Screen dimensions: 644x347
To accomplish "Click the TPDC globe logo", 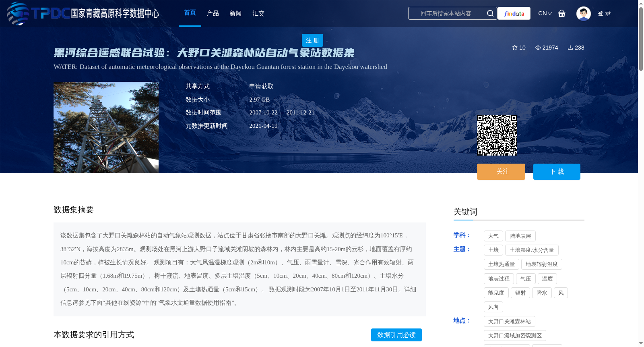I will (x=18, y=13).
